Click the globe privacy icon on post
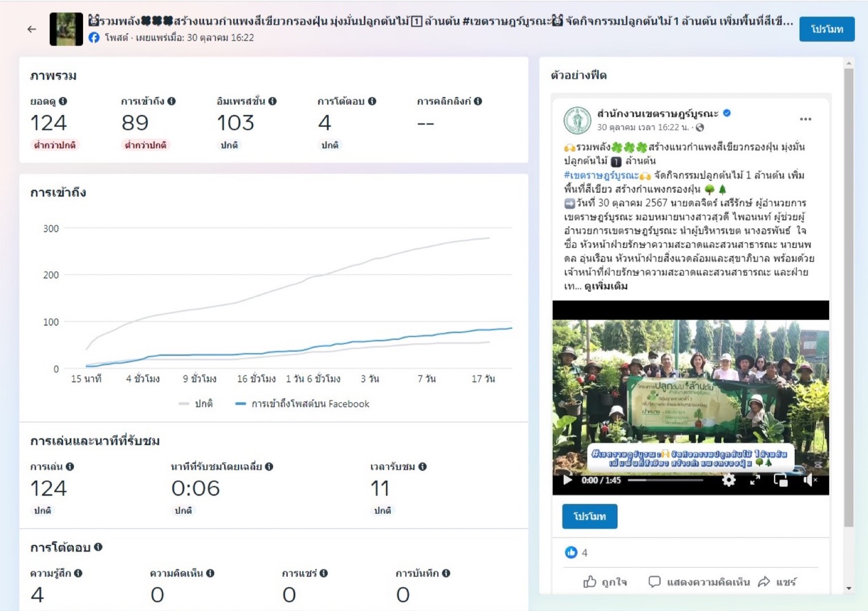The height and width of the screenshot is (611, 868). click(700, 127)
